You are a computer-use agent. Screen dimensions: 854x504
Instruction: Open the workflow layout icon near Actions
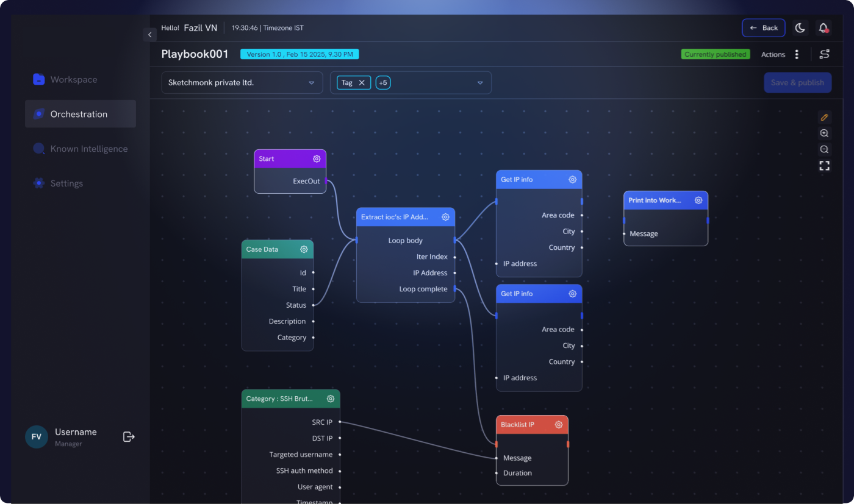click(824, 54)
